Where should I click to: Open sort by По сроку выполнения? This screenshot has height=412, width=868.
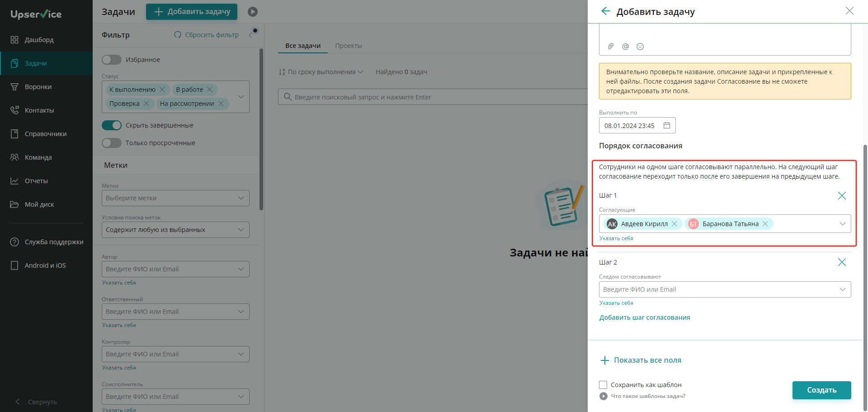[321, 72]
